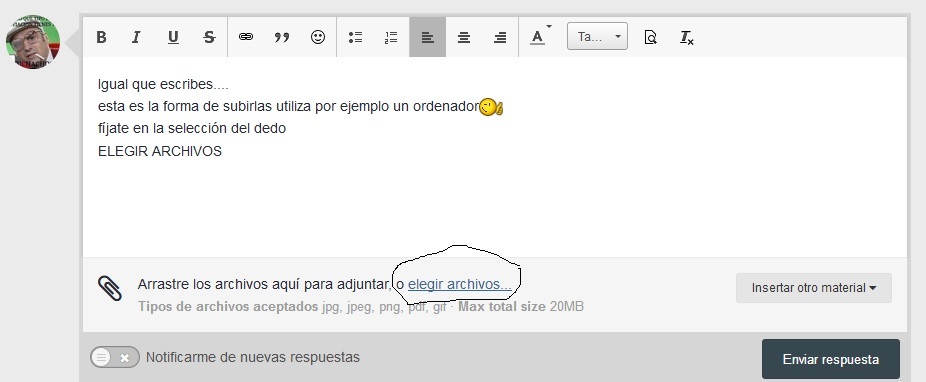
Task: Open the font size dropdown
Action: point(597,37)
